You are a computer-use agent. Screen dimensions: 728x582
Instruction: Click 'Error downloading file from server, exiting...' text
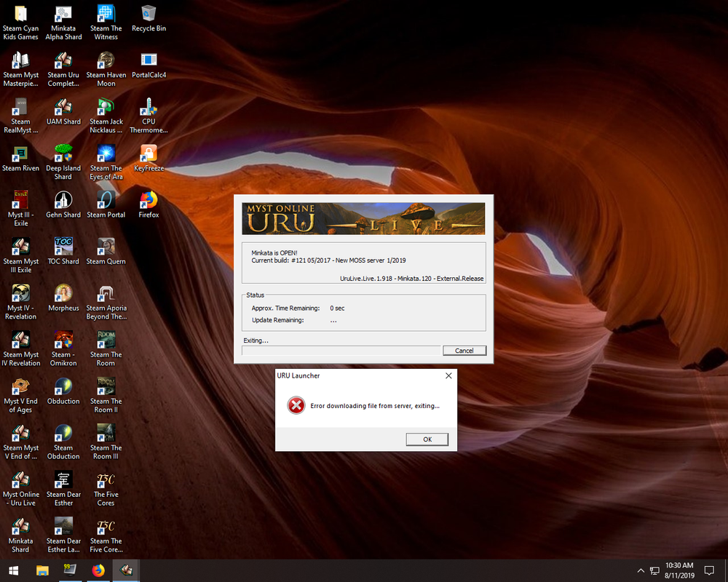click(375, 406)
